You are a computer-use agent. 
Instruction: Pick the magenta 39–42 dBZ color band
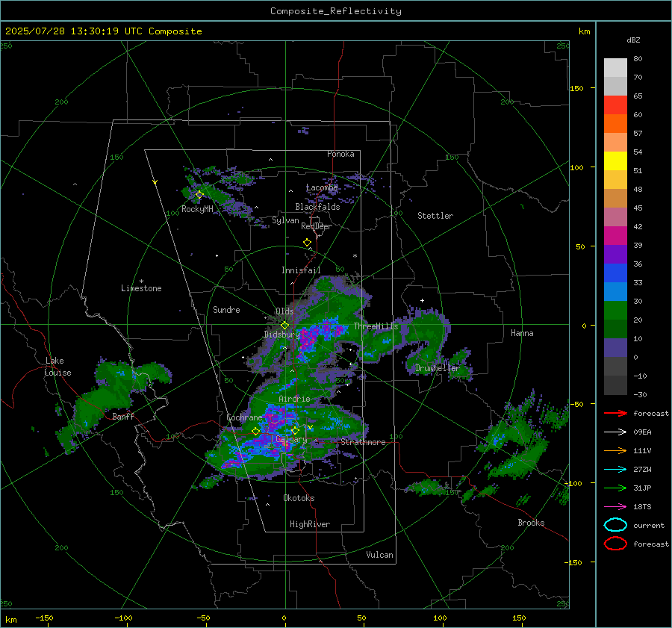[x=615, y=236]
